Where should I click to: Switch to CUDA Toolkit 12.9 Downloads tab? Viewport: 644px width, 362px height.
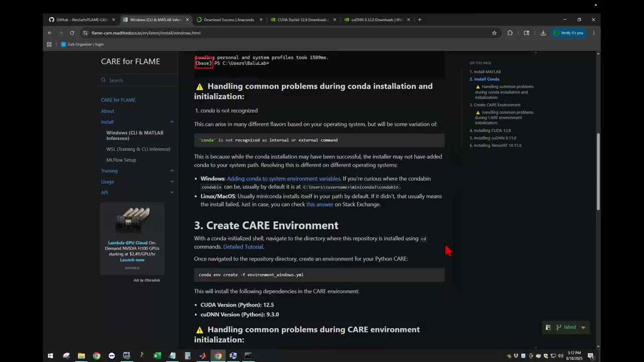pyautogui.click(x=302, y=20)
